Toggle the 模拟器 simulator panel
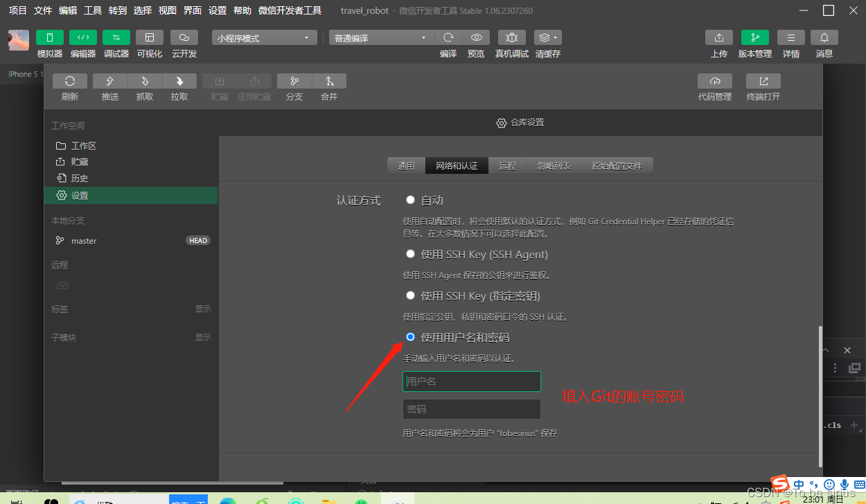The image size is (866, 504). 49,37
